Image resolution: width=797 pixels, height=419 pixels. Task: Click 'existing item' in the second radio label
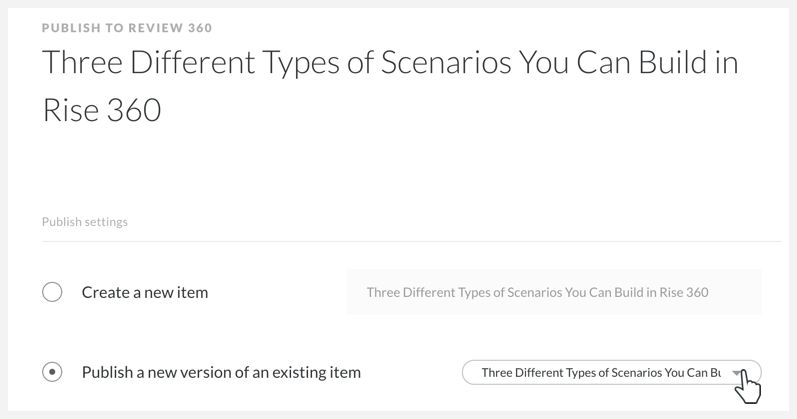point(315,372)
